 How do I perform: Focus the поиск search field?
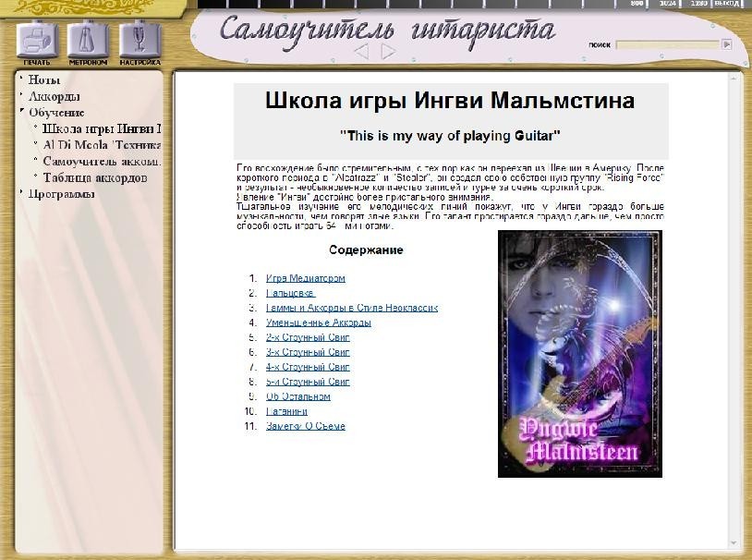coord(668,44)
